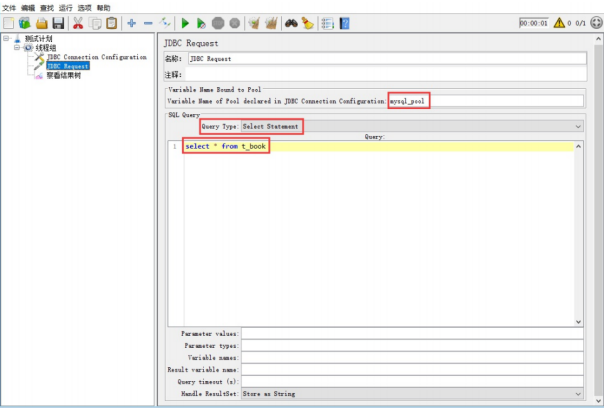Stop the test with the stop sign icon
The height and width of the screenshot is (409, 604).
pyautogui.click(x=218, y=23)
